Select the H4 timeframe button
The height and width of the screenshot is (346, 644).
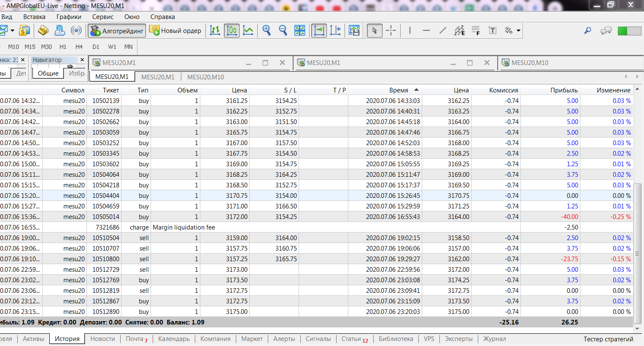pyautogui.click(x=79, y=47)
